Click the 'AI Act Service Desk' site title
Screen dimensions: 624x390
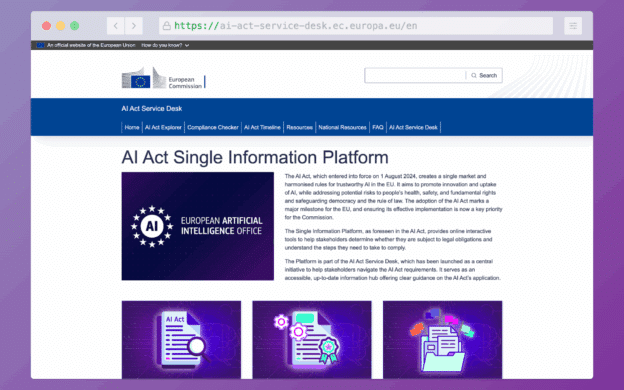pos(152,109)
